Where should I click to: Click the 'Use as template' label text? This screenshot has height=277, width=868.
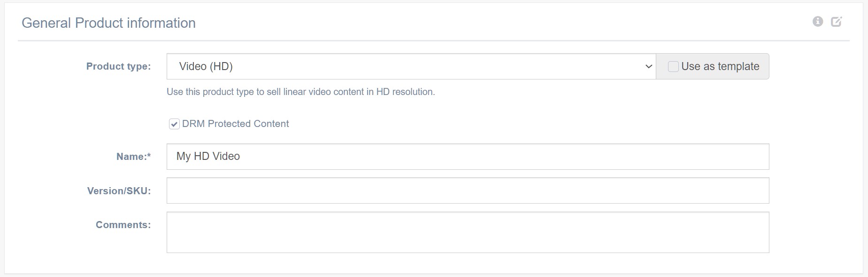pos(720,67)
